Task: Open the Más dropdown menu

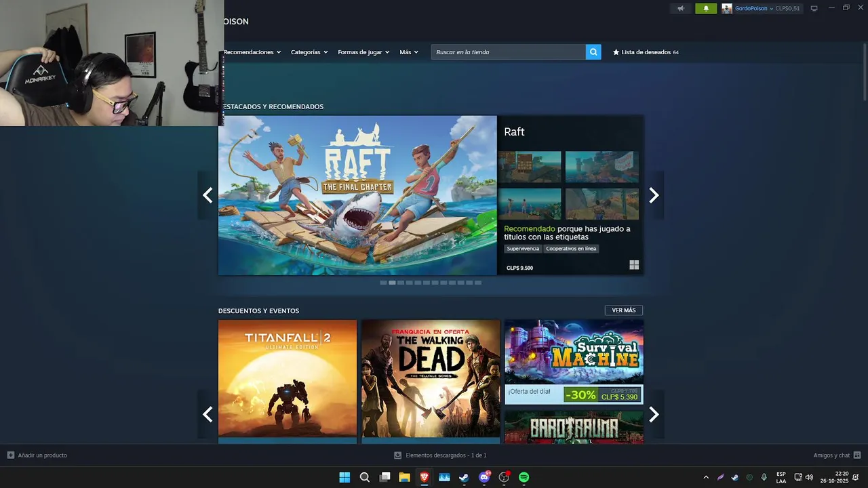Action: click(x=409, y=52)
